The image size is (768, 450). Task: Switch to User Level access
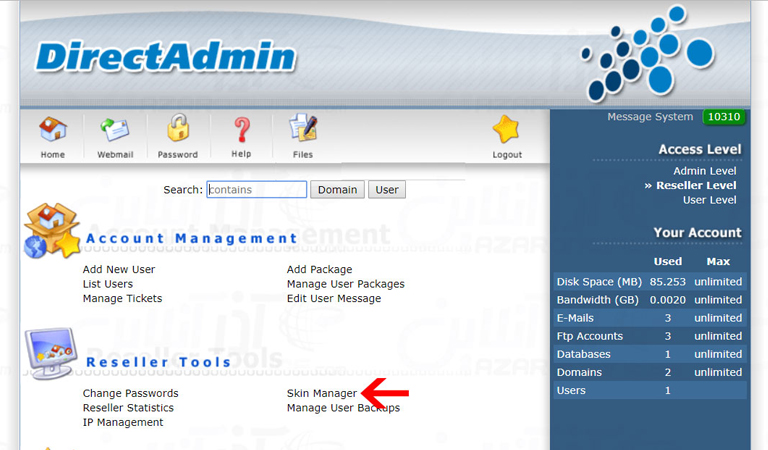(x=709, y=200)
